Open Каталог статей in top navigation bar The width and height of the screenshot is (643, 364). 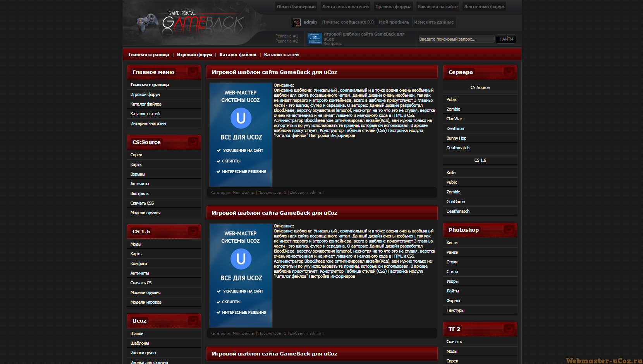point(281,55)
